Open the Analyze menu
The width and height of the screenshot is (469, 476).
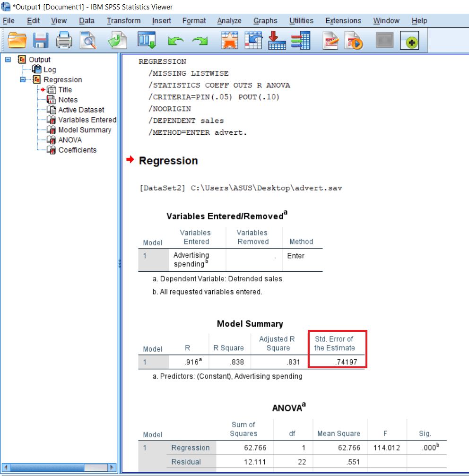coord(229,21)
